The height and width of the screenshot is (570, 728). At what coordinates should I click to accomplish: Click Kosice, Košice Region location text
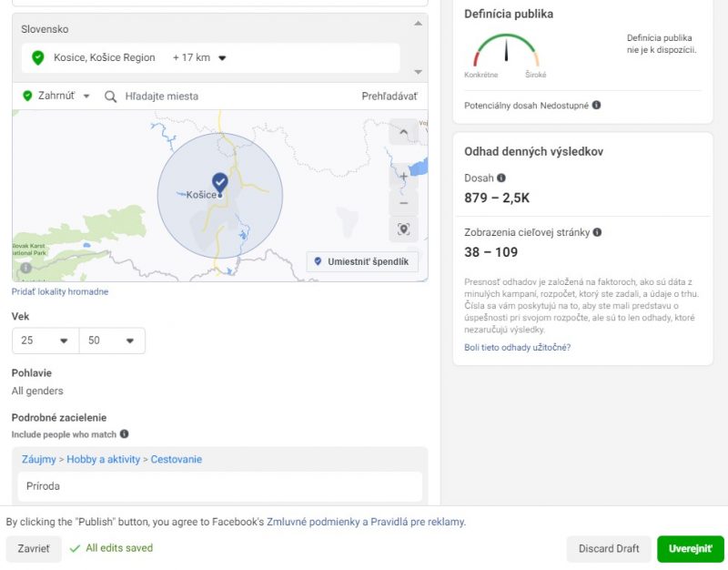[105, 57]
